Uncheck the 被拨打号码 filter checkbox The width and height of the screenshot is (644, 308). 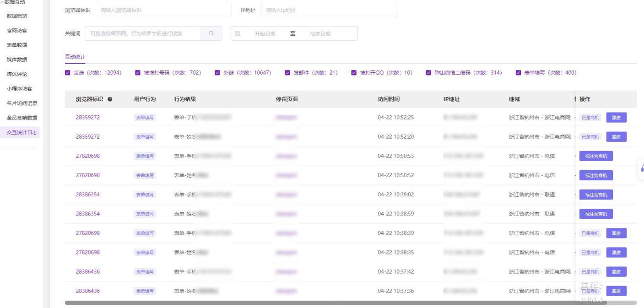[138, 73]
